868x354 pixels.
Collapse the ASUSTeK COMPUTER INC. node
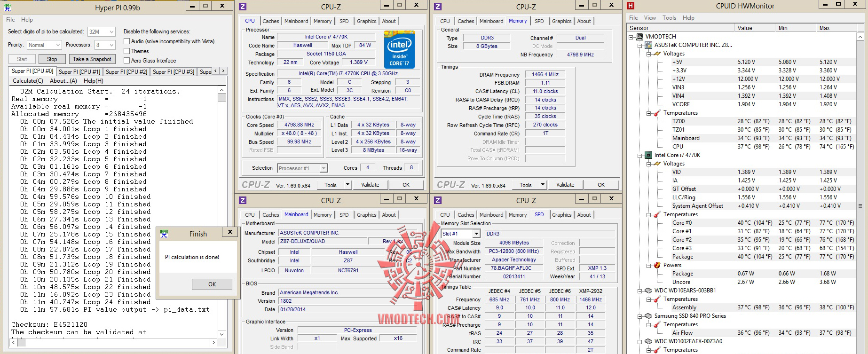pos(640,45)
